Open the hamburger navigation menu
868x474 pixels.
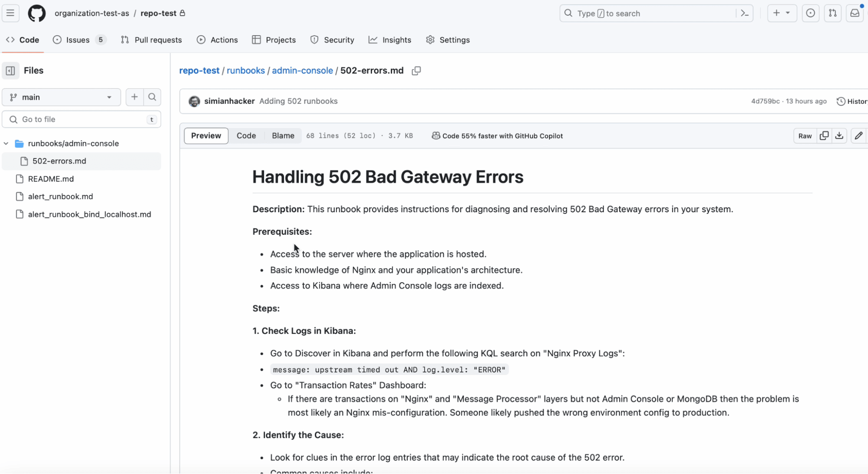pyautogui.click(x=10, y=13)
